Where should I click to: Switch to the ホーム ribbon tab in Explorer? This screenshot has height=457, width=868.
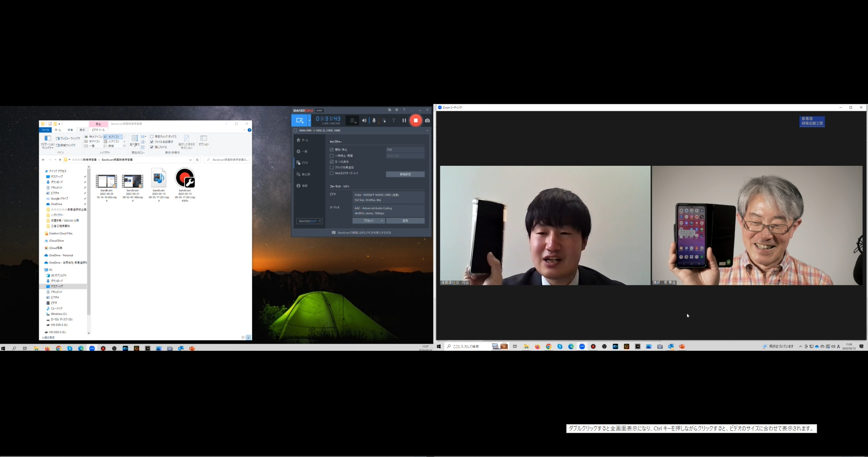(58, 130)
